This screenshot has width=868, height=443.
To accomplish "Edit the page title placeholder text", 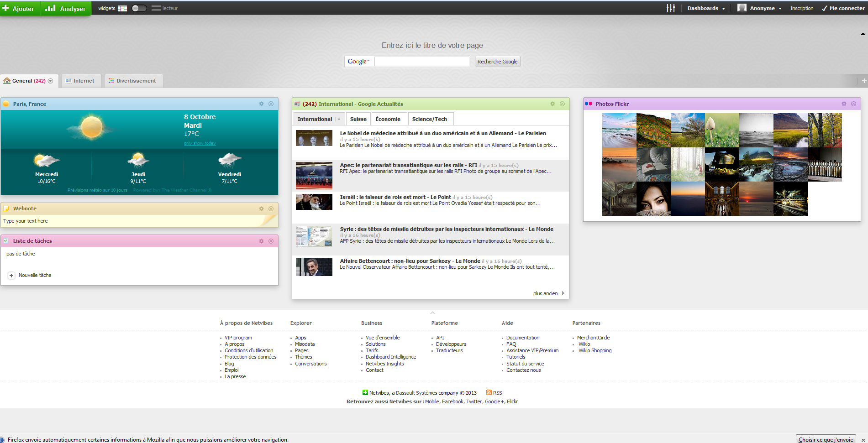I will pos(432,45).
